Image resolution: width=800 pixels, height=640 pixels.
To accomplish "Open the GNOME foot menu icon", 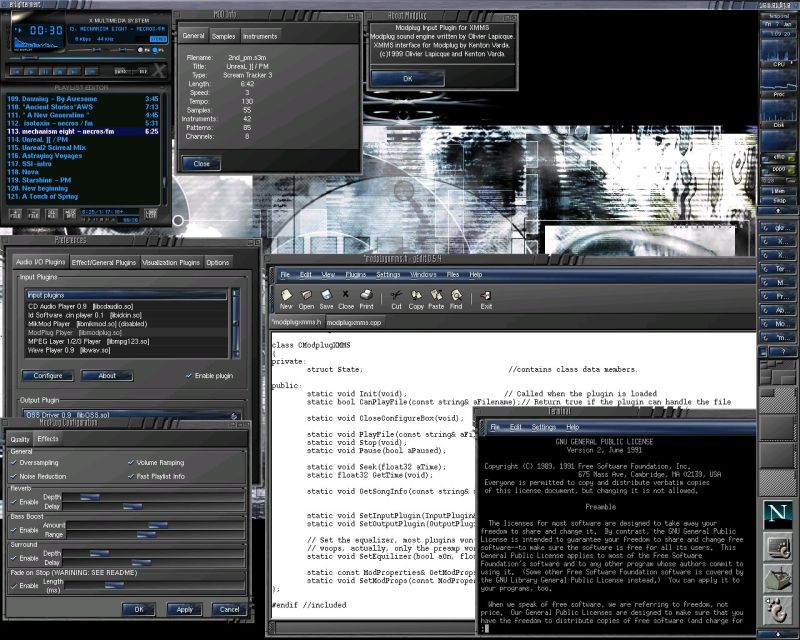I will tap(778, 610).
